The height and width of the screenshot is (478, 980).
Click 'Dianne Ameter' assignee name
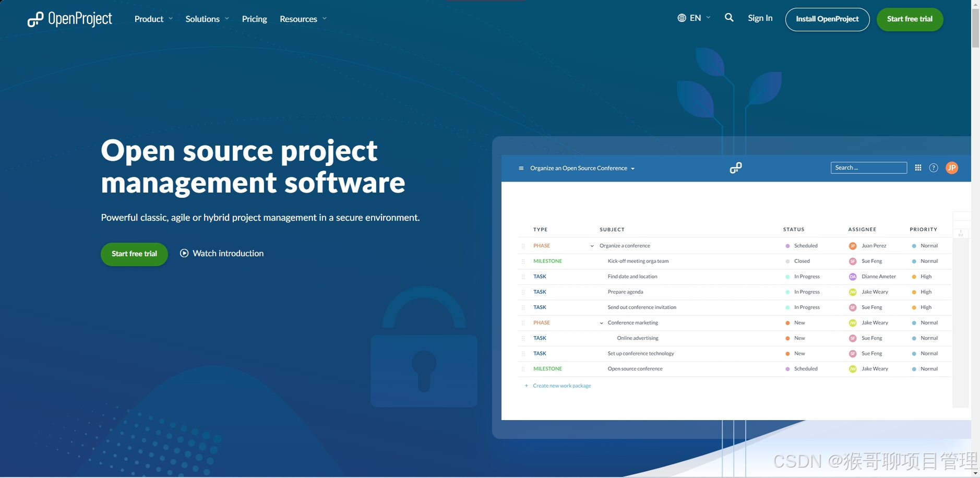tap(879, 277)
